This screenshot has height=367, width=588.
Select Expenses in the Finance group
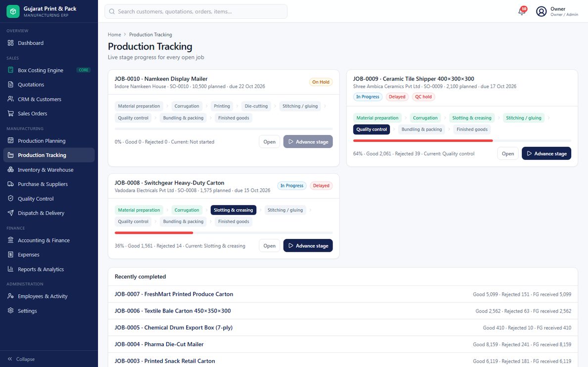[x=49, y=254]
